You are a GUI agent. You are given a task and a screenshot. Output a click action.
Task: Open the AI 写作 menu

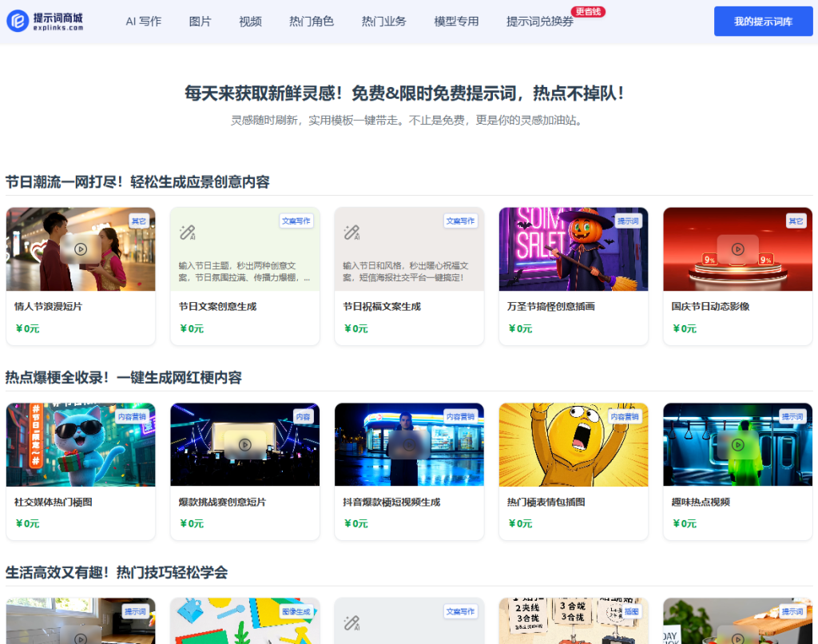[143, 22]
